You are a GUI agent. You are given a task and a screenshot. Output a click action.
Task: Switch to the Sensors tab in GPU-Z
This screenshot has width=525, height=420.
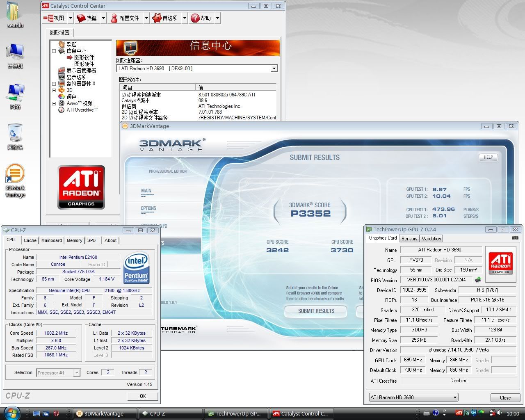[409, 238]
